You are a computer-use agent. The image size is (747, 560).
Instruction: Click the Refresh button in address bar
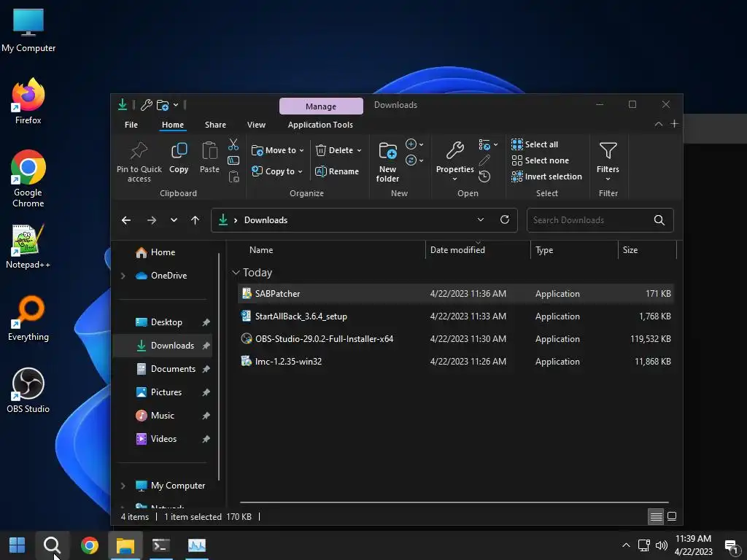[x=505, y=219]
